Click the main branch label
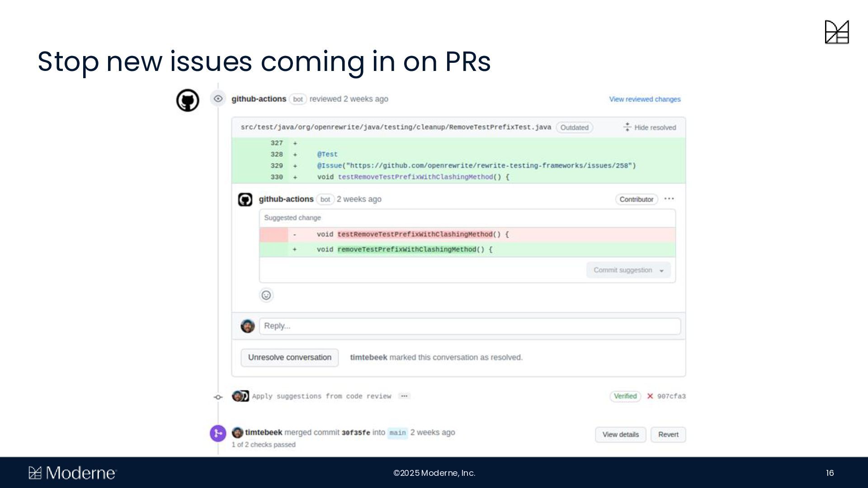 pyautogui.click(x=397, y=433)
